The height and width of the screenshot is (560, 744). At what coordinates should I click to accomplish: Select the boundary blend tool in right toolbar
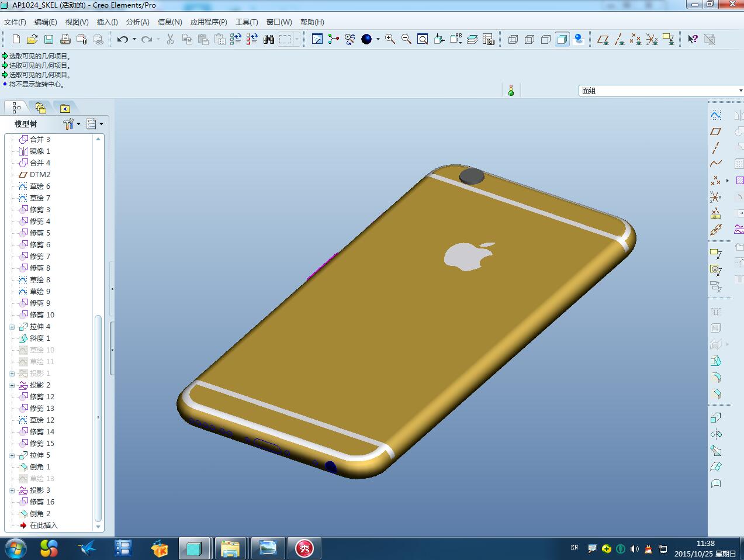click(x=715, y=467)
